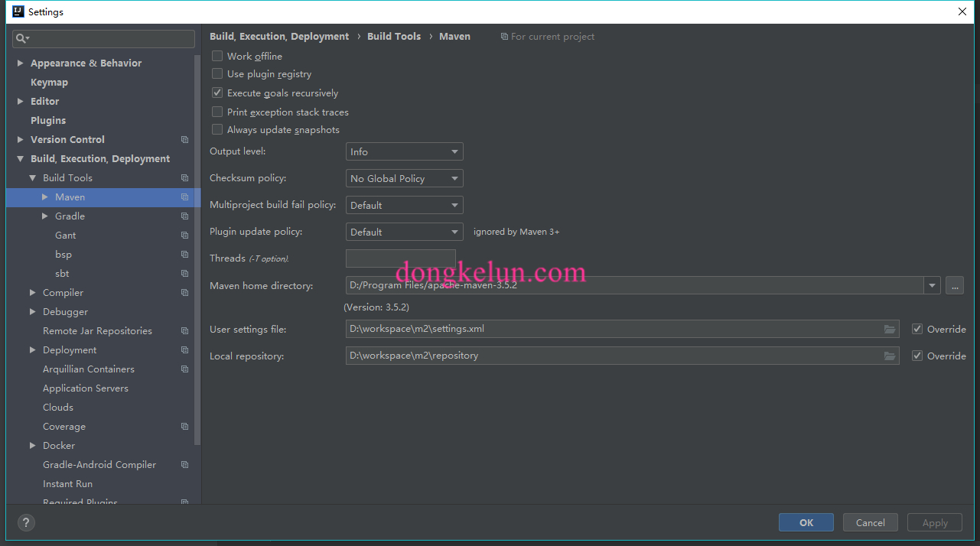Click the project-level icon beside Coverage
The height and width of the screenshot is (546, 980).
coord(184,427)
